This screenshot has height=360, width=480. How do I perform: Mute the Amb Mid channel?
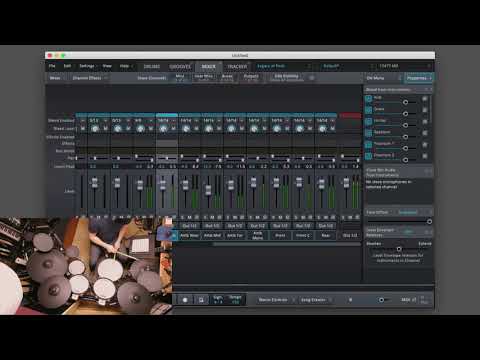212,217
